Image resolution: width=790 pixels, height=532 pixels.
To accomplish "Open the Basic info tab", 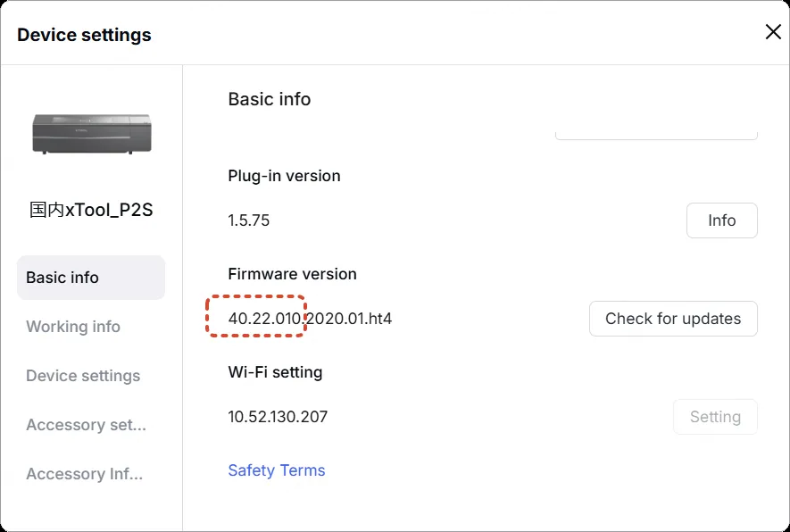I will point(91,278).
